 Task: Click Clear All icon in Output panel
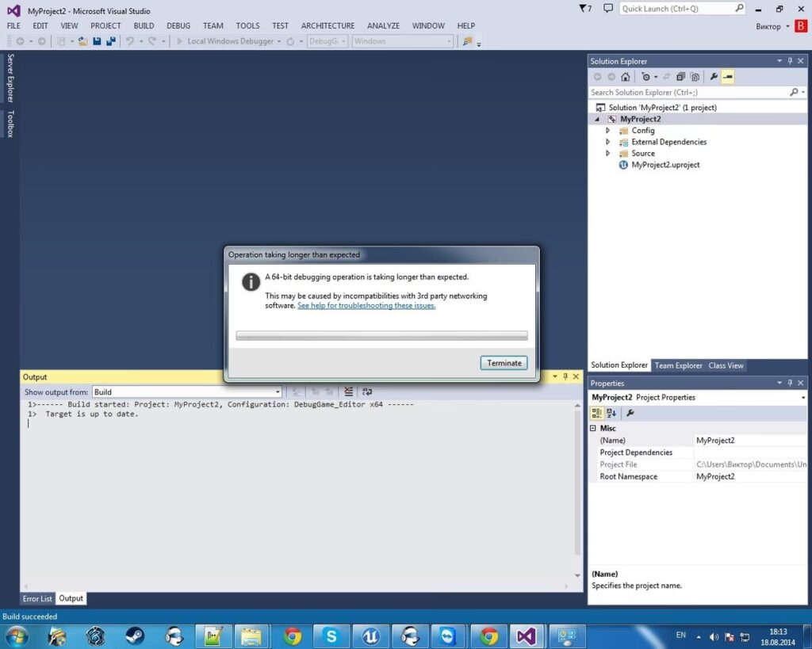[349, 391]
